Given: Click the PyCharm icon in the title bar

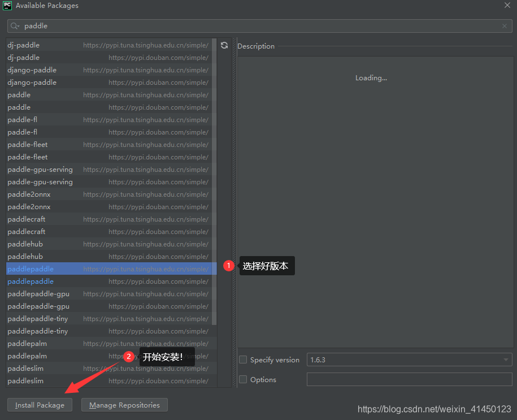Looking at the screenshot, I should coord(7,6).
